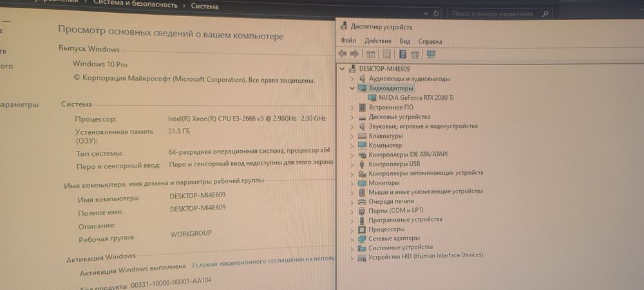The width and height of the screenshot is (644, 290).
Task: Click the Windows 10 Pro edition text
Action: click(x=100, y=64)
